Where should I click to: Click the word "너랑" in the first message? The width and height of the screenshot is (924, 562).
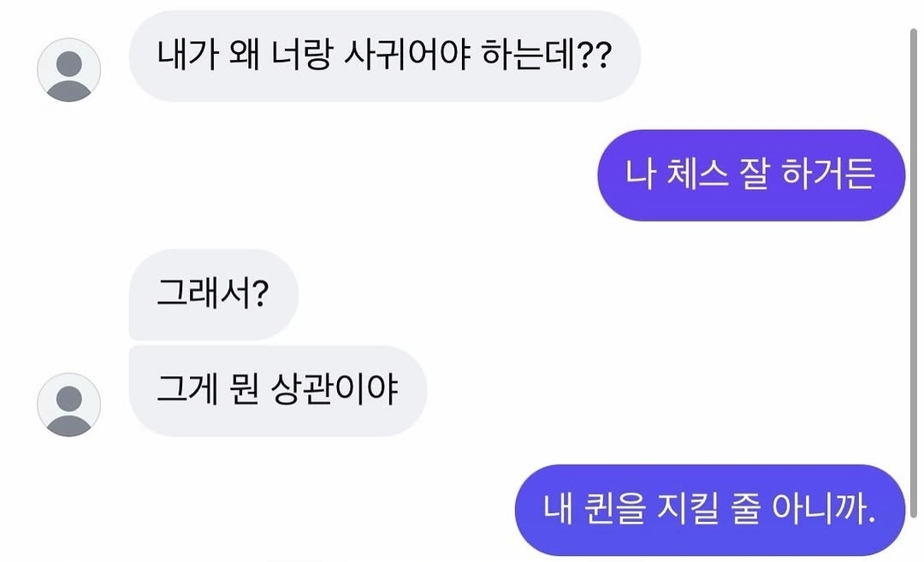(302, 56)
